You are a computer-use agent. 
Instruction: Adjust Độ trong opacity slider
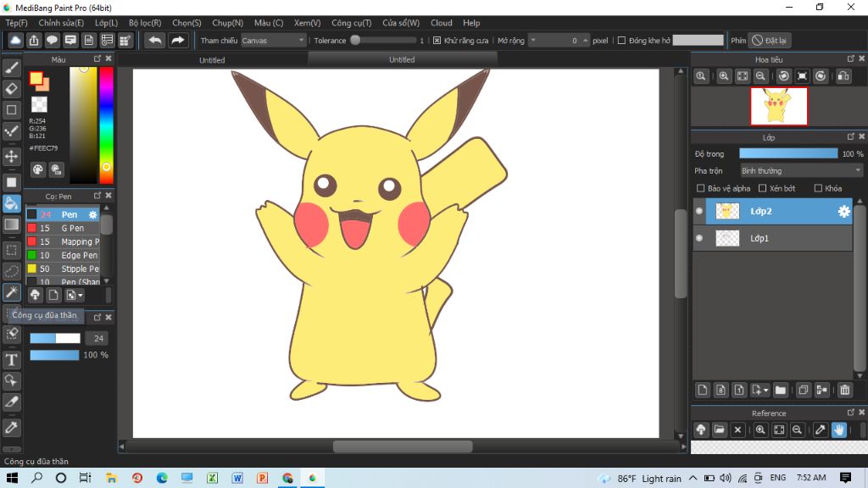[788, 154]
